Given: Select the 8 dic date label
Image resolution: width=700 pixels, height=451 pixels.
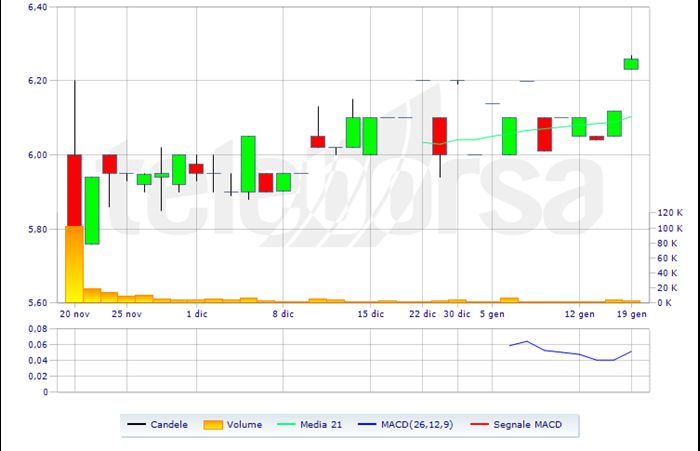Looking at the screenshot, I should 283,313.
